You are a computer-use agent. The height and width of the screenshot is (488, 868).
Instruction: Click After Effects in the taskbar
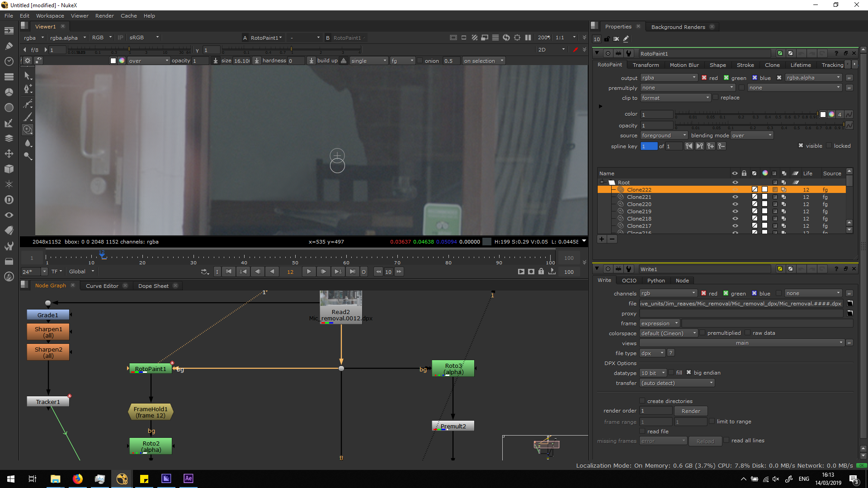188,479
